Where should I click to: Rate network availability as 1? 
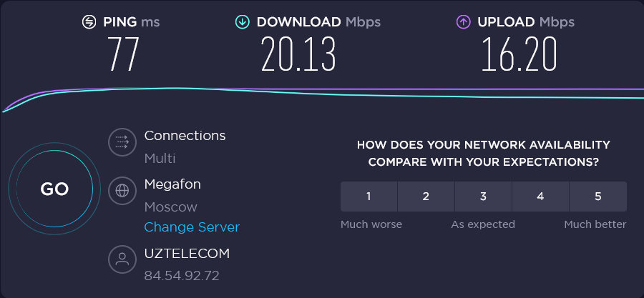click(369, 197)
